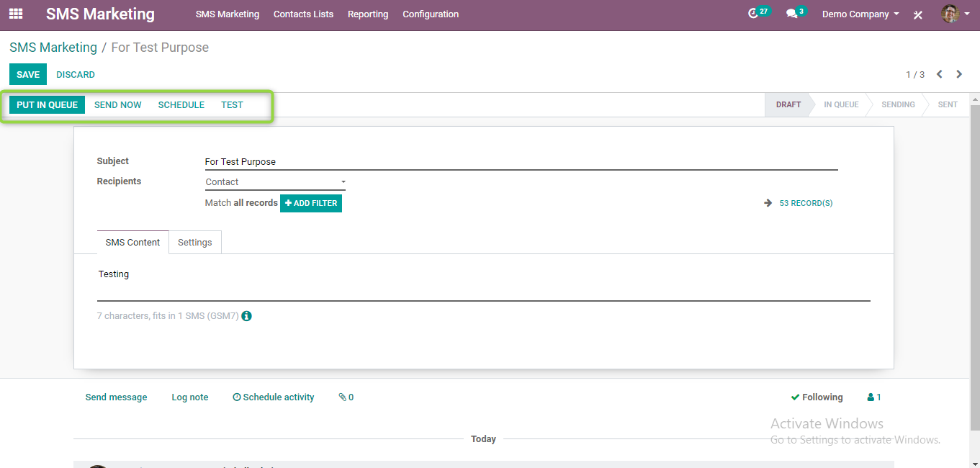
Task: Open the apps grid menu icon
Action: click(16, 14)
